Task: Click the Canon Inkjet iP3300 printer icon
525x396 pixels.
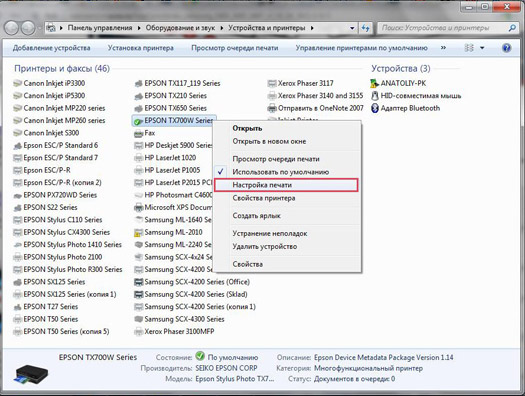Action: [17, 83]
